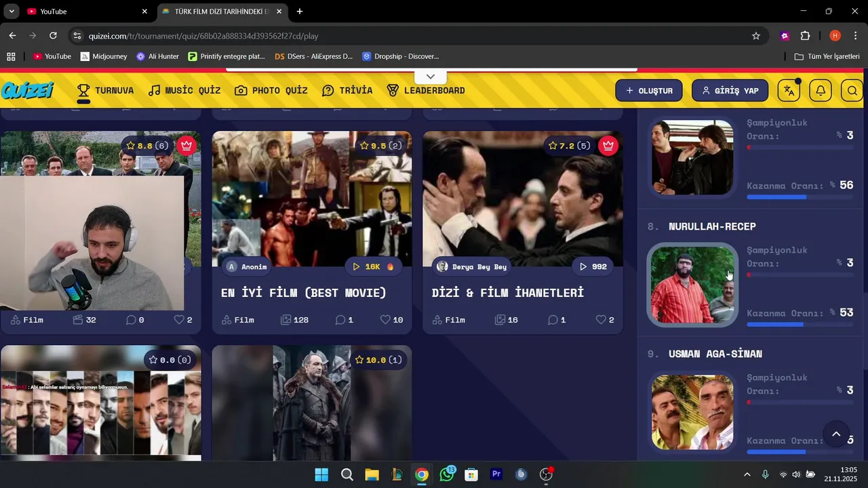Open Printify entegre bookmark
Image resolution: width=868 pixels, height=488 pixels.
(x=226, y=56)
